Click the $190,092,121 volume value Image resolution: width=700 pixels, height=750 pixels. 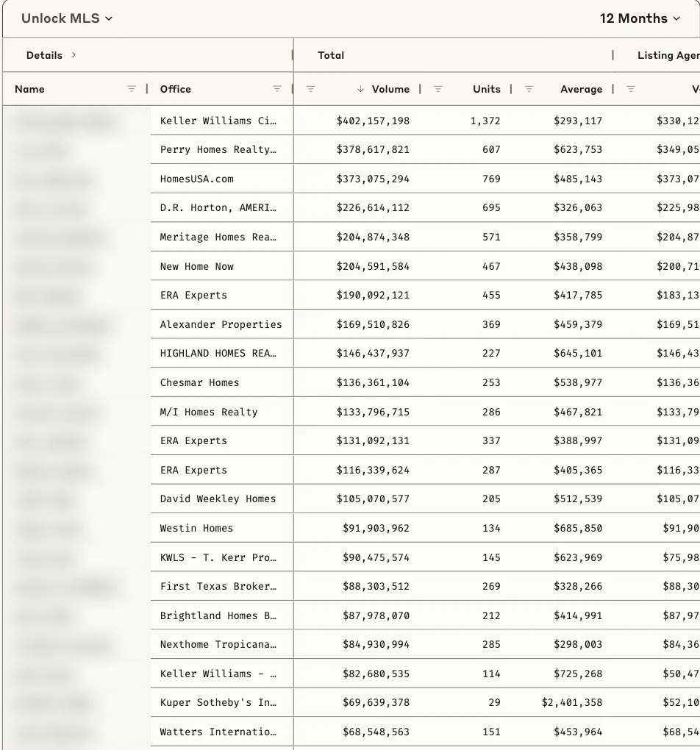tap(373, 295)
